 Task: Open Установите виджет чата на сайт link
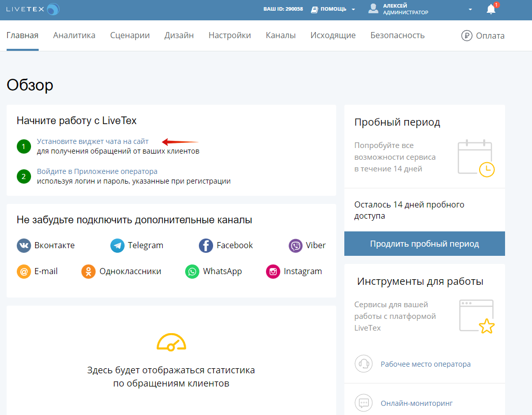tap(93, 141)
